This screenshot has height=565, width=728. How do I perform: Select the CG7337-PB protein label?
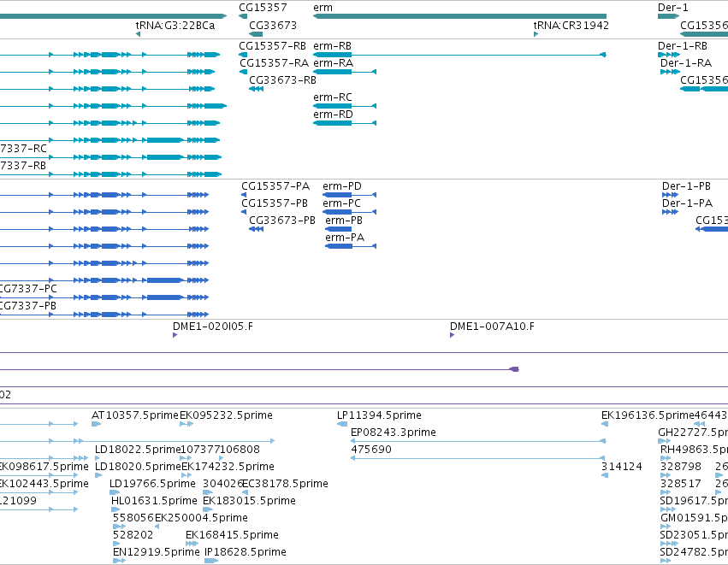pyautogui.click(x=28, y=306)
